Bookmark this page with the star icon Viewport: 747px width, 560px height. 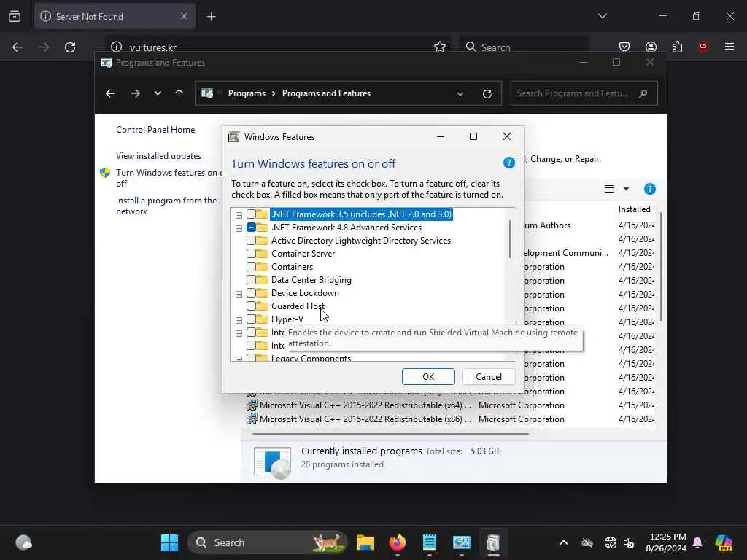pos(440,47)
